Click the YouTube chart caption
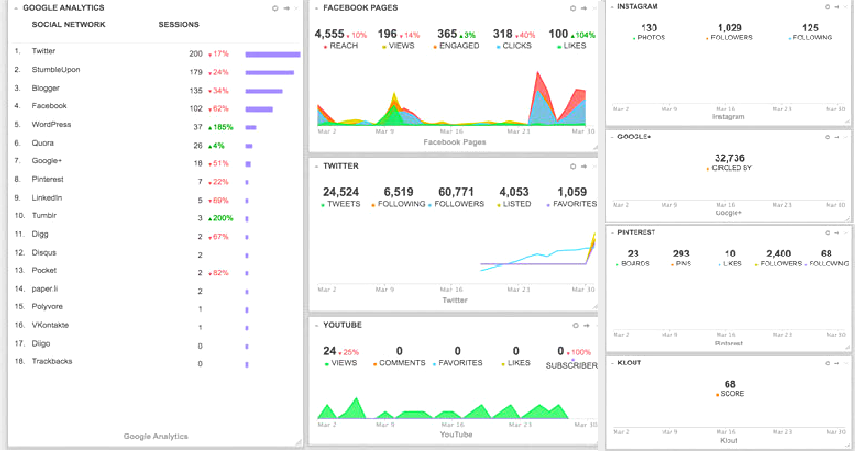855x451 pixels. pyautogui.click(x=456, y=435)
